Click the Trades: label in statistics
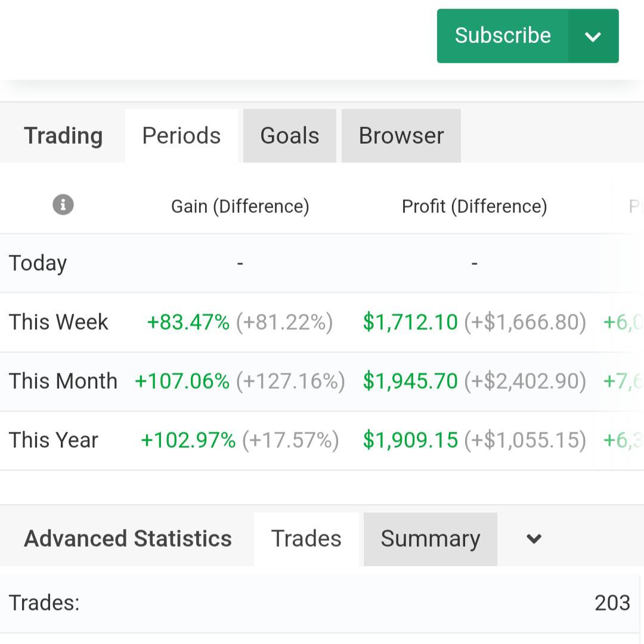This screenshot has height=644, width=644. pos(44,603)
